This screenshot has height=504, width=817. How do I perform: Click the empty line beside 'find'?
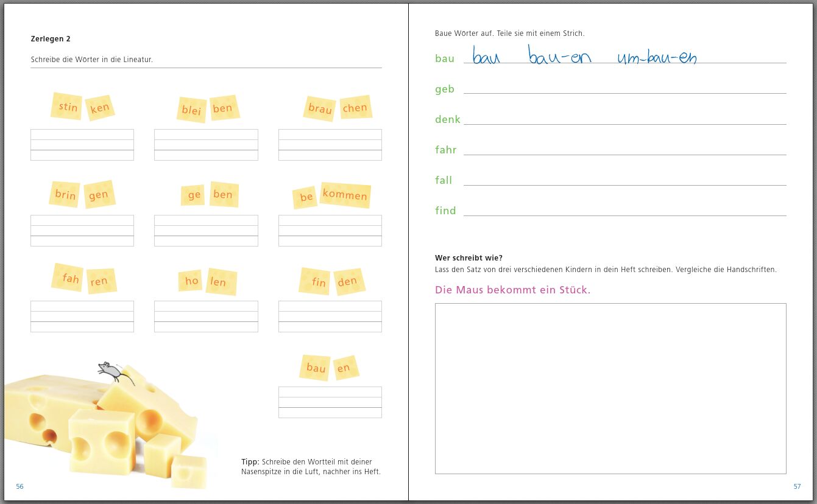pyautogui.click(x=624, y=211)
